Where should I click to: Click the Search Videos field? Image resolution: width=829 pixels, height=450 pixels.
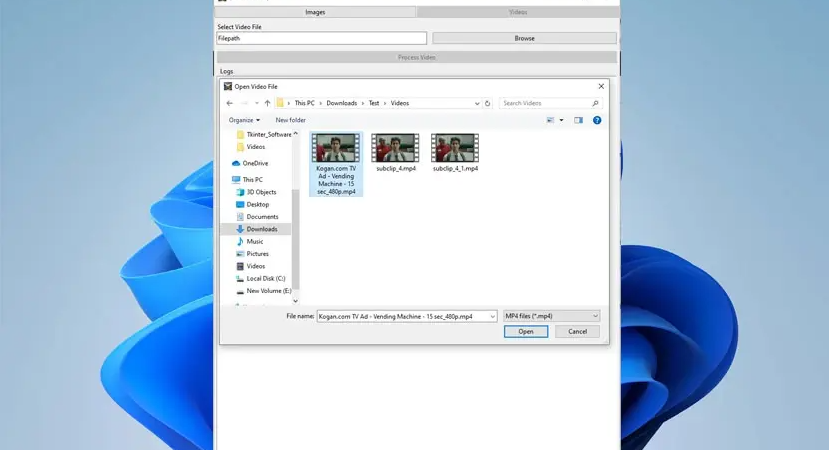(545, 103)
